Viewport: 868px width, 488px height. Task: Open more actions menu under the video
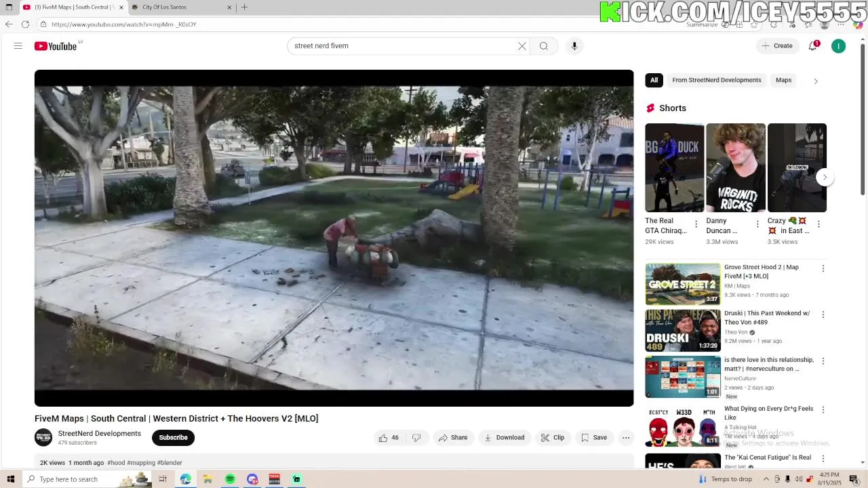pyautogui.click(x=626, y=438)
